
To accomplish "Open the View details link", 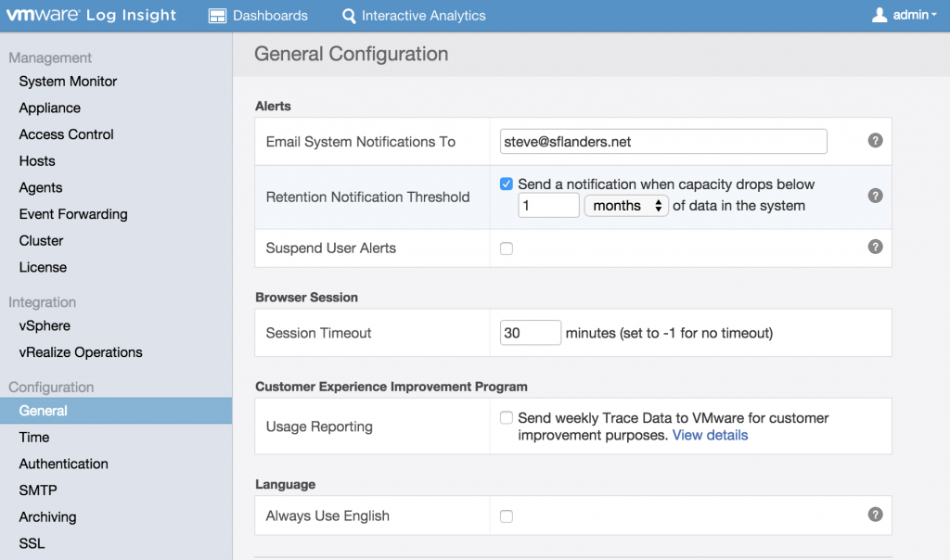I will click(709, 435).
